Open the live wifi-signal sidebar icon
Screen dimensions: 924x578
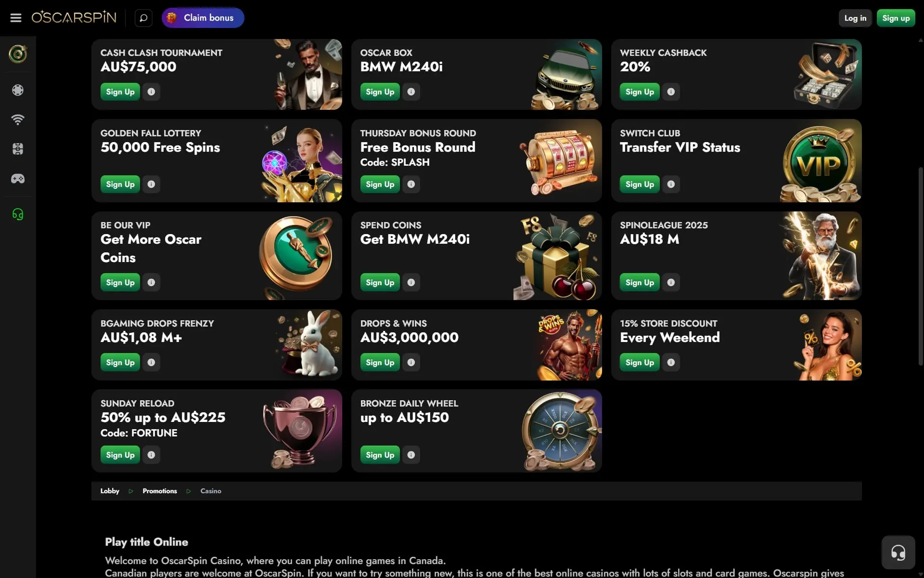(18, 119)
